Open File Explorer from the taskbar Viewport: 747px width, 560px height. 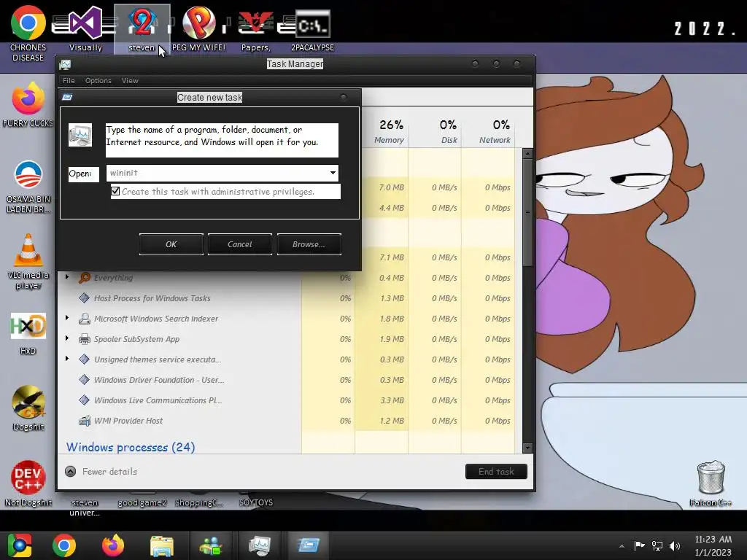161,545
